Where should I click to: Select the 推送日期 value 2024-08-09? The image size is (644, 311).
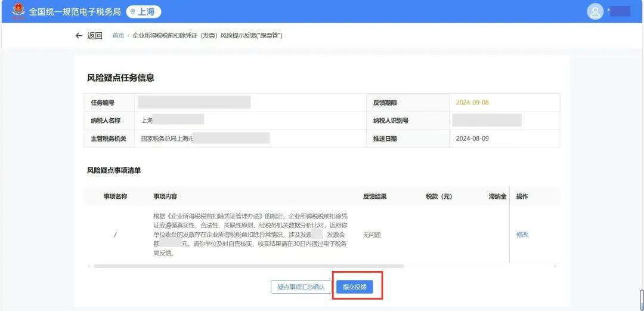tap(472, 138)
